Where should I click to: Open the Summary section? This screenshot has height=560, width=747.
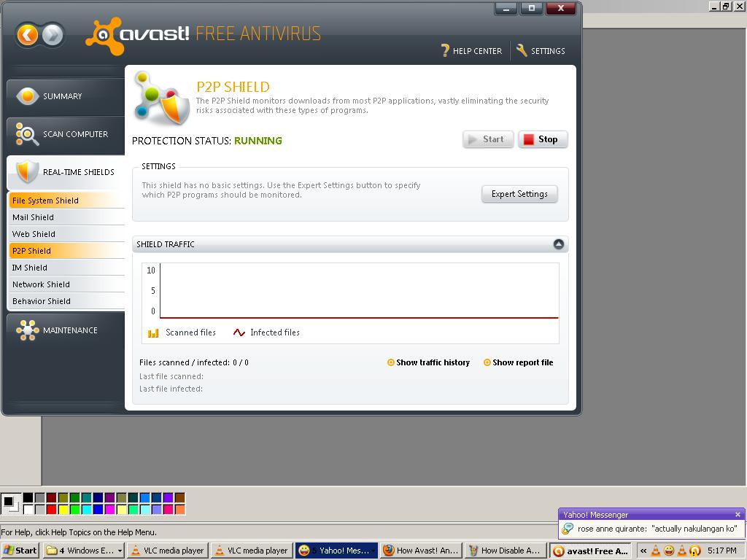click(x=66, y=96)
